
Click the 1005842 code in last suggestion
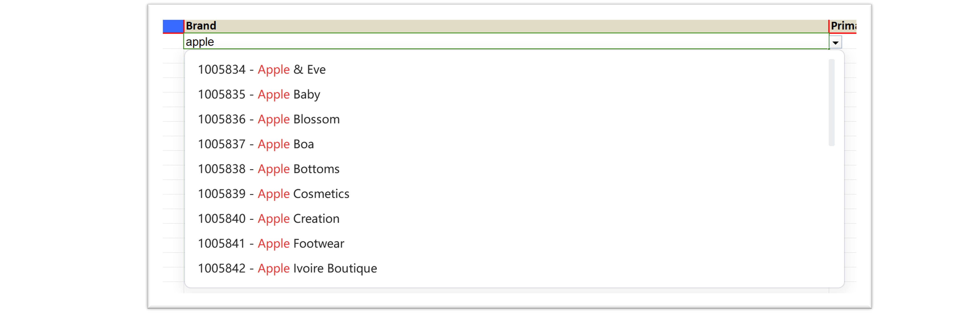pyautogui.click(x=221, y=269)
